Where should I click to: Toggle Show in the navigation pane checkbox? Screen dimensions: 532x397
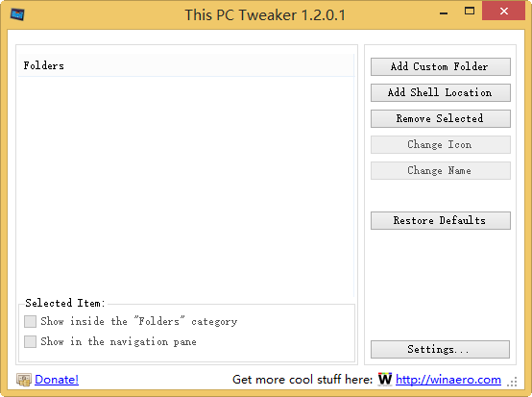click(x=30, y=341)
